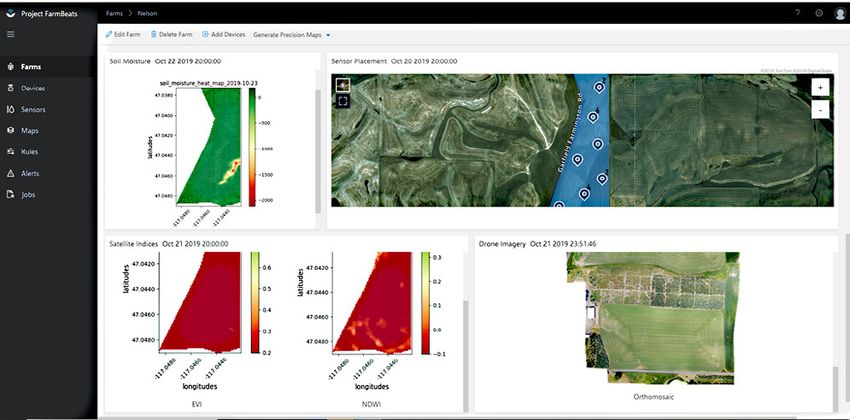Zoom in with map plus button
850x420 pixels.
(820, 87)
